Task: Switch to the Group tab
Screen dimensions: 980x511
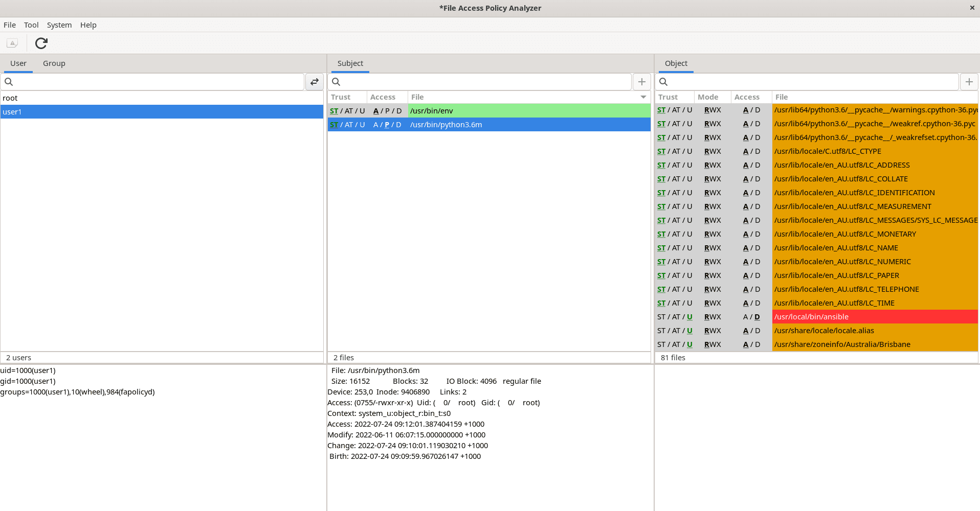Action: pyautogui.click(x=54, y=63)
